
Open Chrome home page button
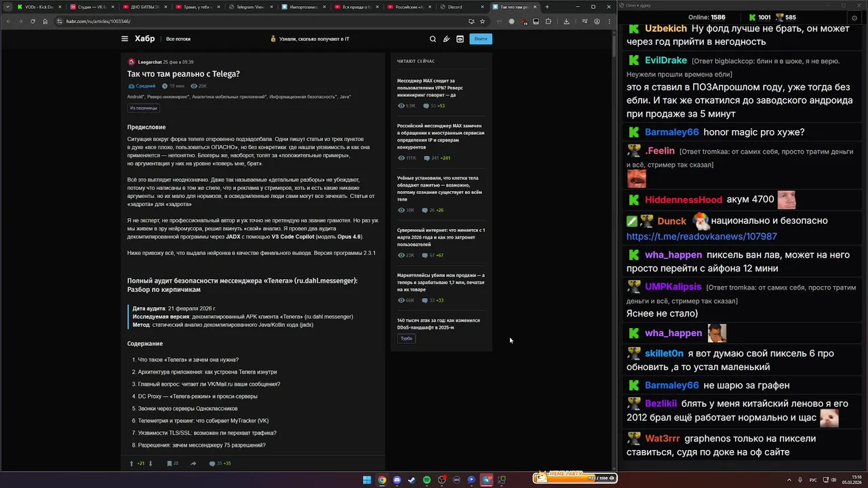tap(45, 21)
